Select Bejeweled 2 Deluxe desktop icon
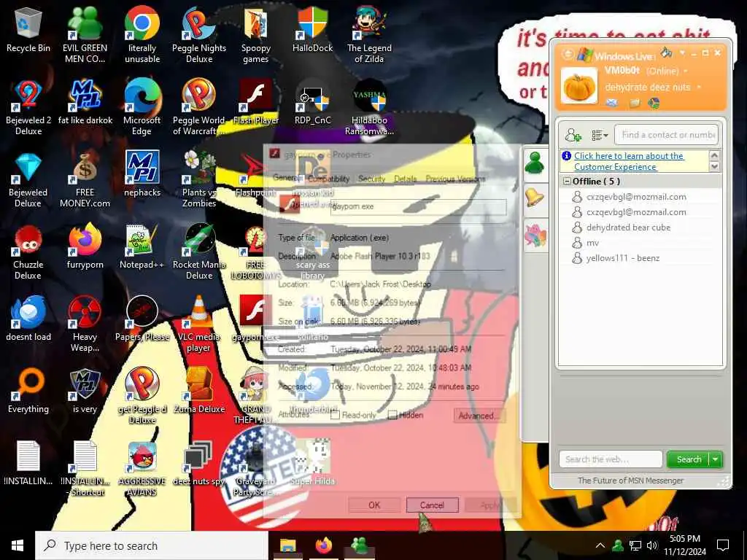The width and height of the screenshot is (747, 560). tap(28, 106)
